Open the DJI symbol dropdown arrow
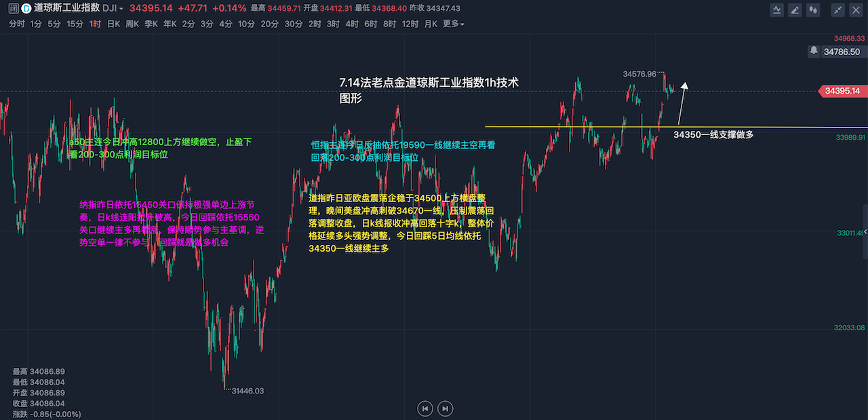The height and width of the screenshot is (420, 868). click(x=120, y=9)
